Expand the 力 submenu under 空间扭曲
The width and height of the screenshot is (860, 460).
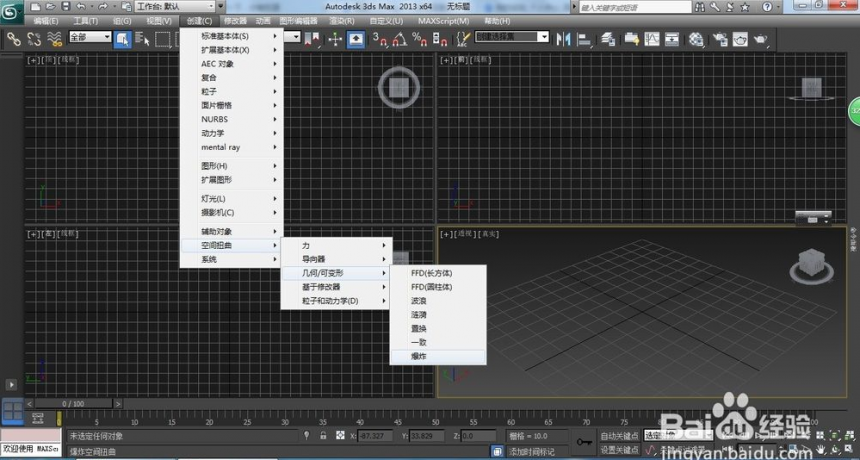(x=337, y=246)
